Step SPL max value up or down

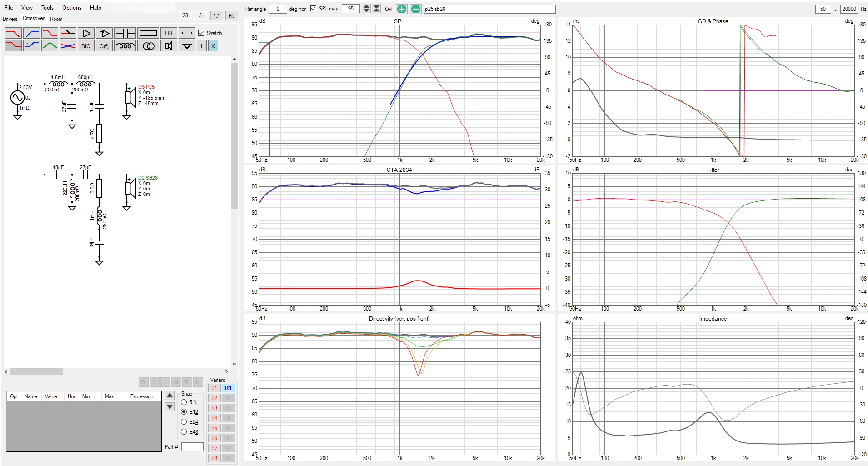click(x=366, y=9)
